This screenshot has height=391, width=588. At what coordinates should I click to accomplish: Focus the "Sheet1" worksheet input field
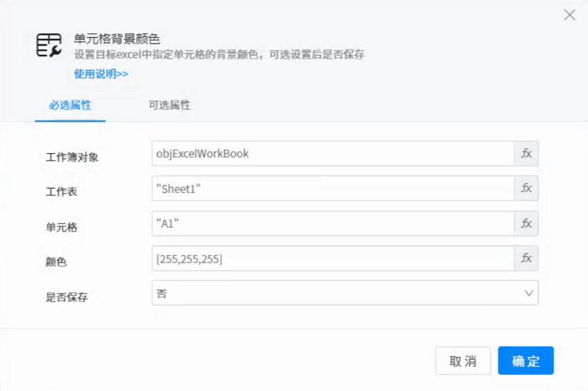[333, 189]
